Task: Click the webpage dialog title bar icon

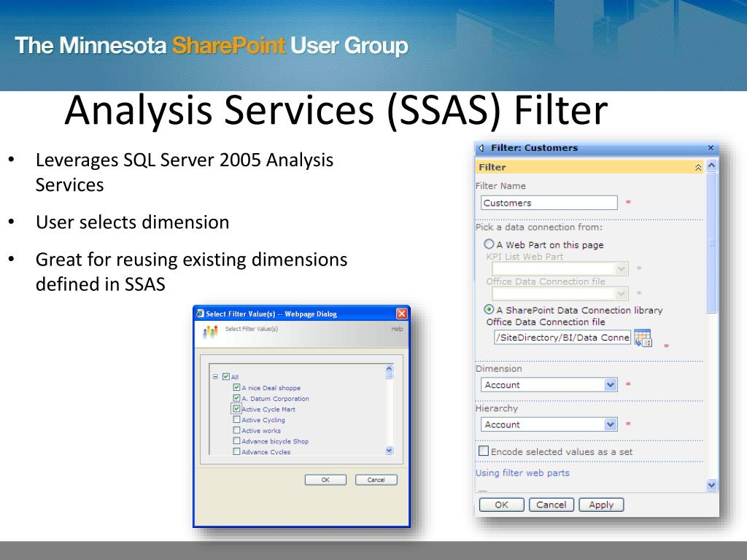Action: 200,314
